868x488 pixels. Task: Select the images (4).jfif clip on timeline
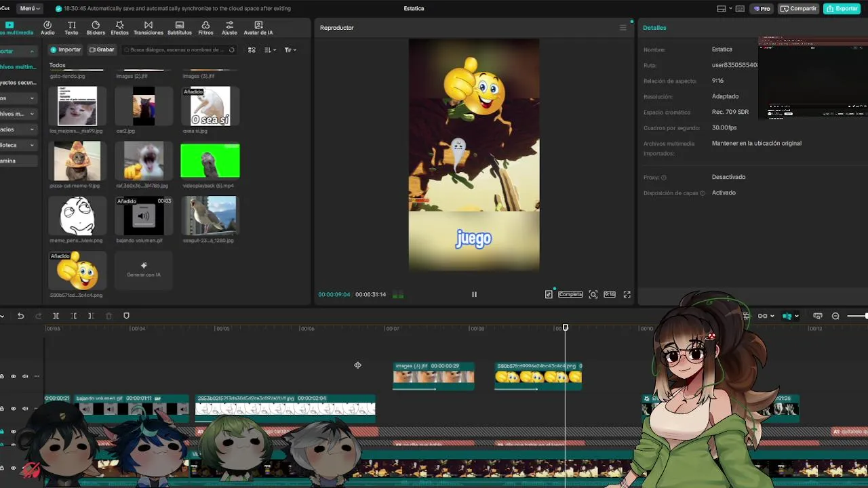click(x=433, y=376)
